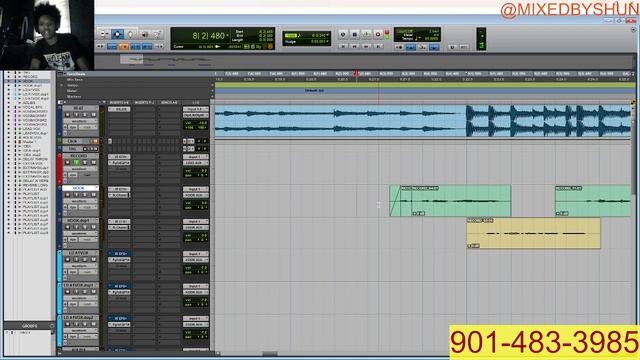The image size is (640, 360).
Task: Click the transport Online button
Action: [x=343, y=34]
